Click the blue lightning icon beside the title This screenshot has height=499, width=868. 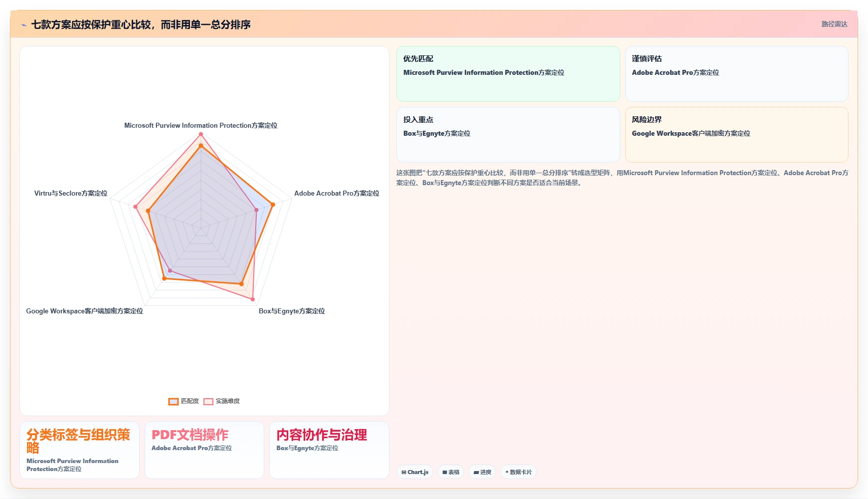23,25
